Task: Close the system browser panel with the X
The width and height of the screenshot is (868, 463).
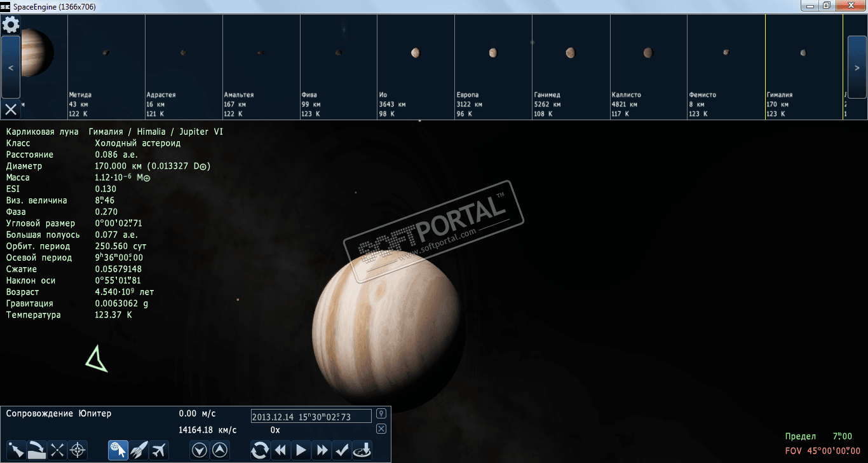Action: 11,109
